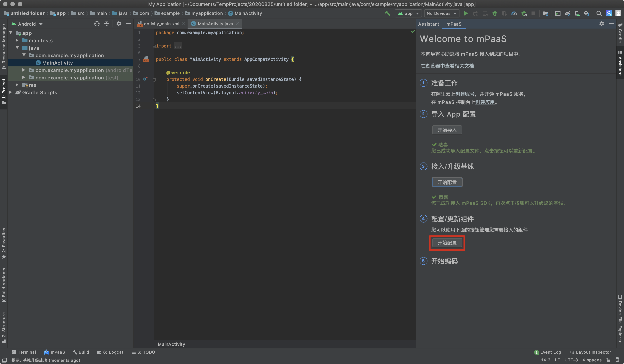Switch to activity_main.xml editor tab

coord(161,24)
